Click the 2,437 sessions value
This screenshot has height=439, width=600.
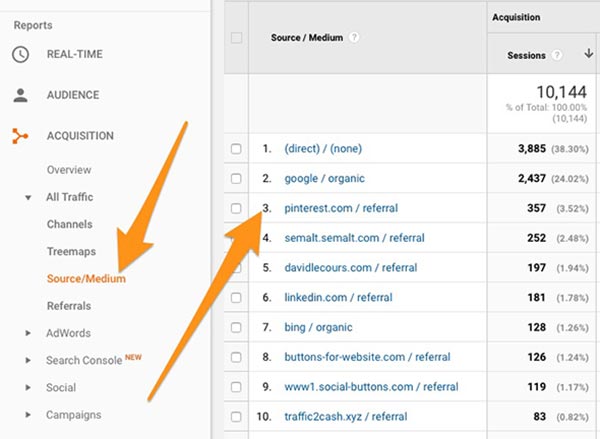[532, 178]
